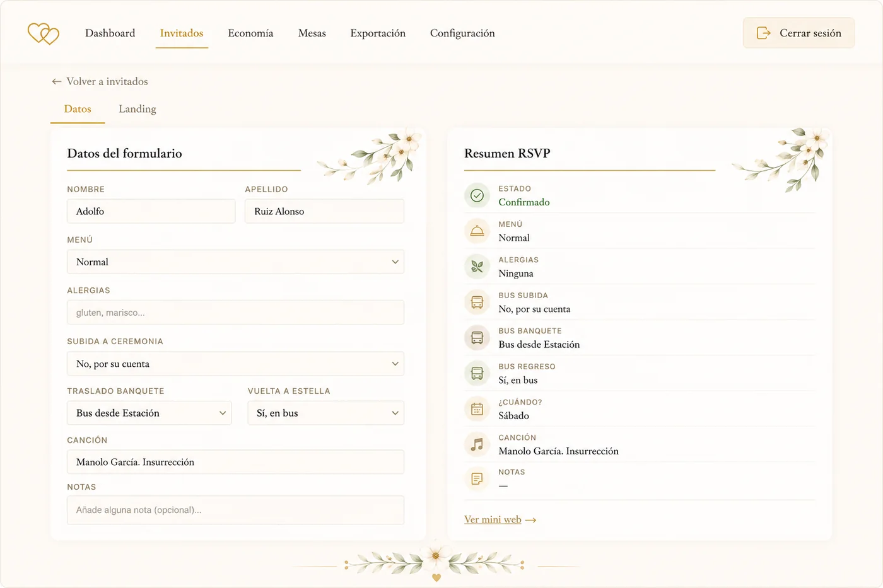Click the Cerrar sesión button
883x588 pixels.
click(x=798, y=33)
